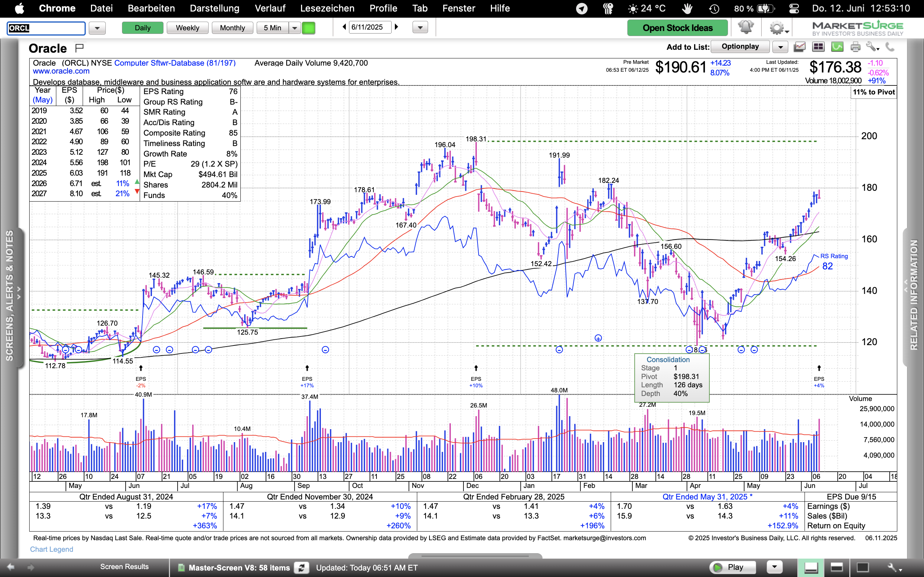The width and height of the screenshot is (924, 577).
Task: Open the alerts bell icon
Action: 745,27
